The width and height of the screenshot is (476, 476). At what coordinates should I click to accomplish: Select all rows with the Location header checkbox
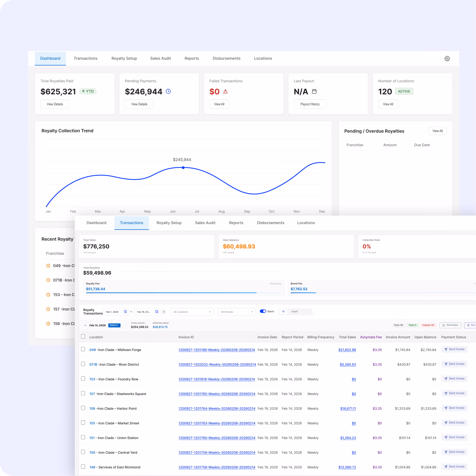(83, 336)
